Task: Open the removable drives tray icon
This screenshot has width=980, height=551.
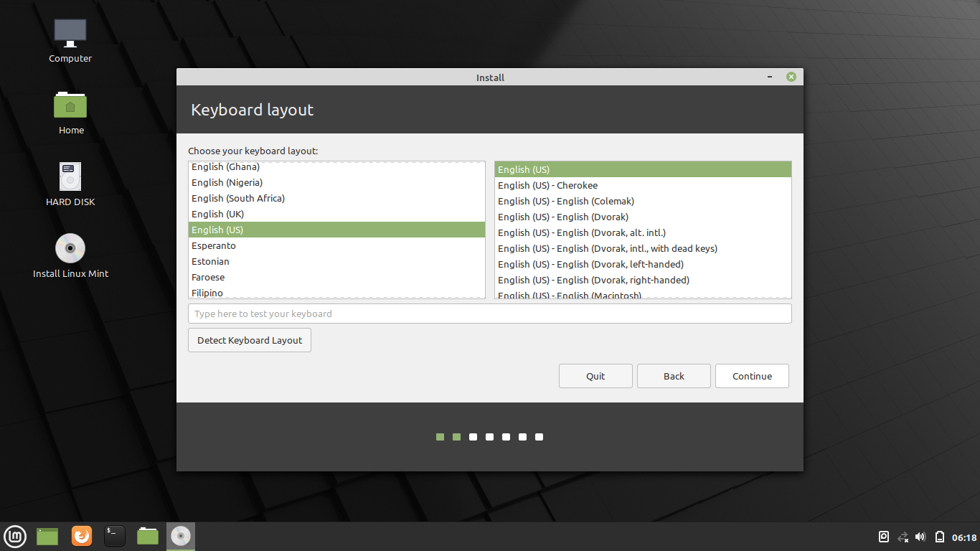Action: pos(885,537)
